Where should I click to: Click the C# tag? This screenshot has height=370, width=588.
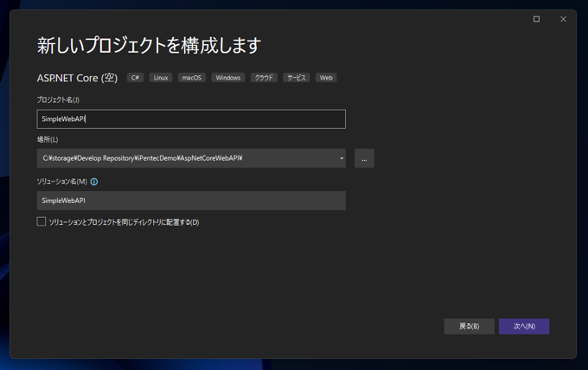136,78
